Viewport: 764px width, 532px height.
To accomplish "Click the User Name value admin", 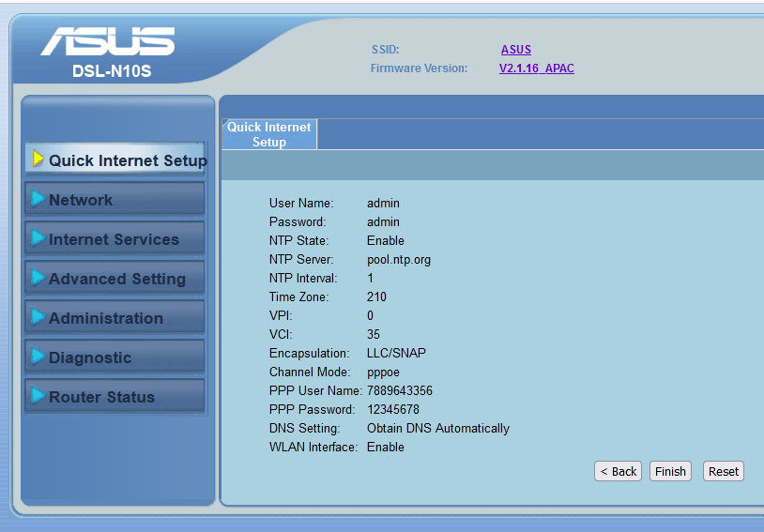I will [x=383, y=204].
